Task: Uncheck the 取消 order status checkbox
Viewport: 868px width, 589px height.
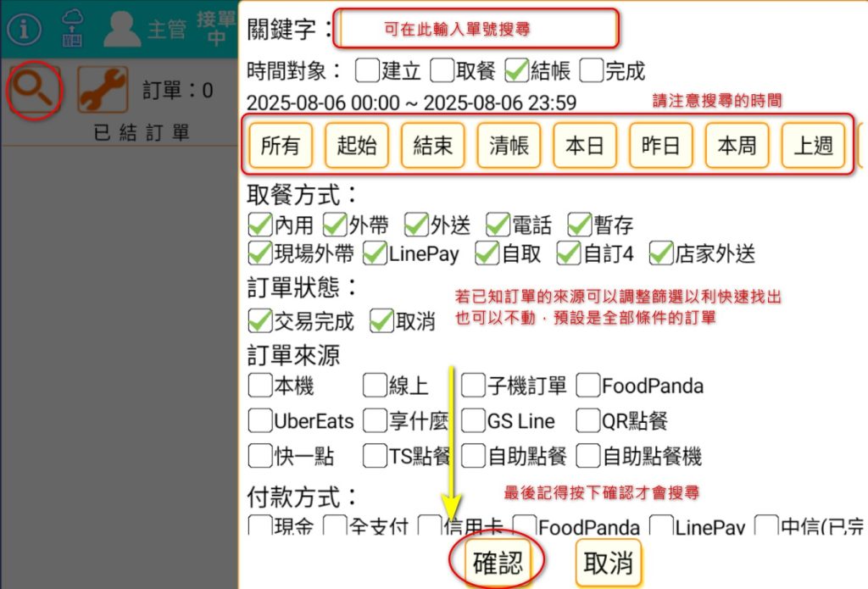Action: coord(382,321)
